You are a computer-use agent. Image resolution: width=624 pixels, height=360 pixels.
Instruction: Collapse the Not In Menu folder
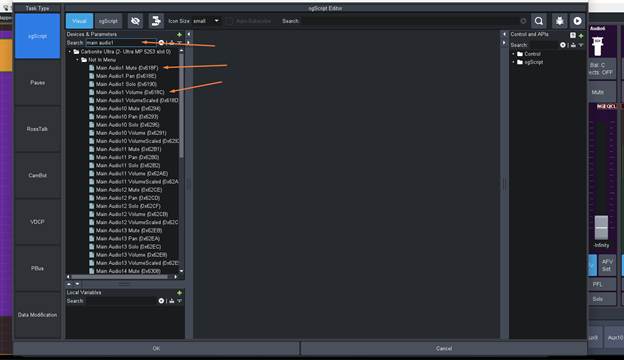[x=78, y=60]
